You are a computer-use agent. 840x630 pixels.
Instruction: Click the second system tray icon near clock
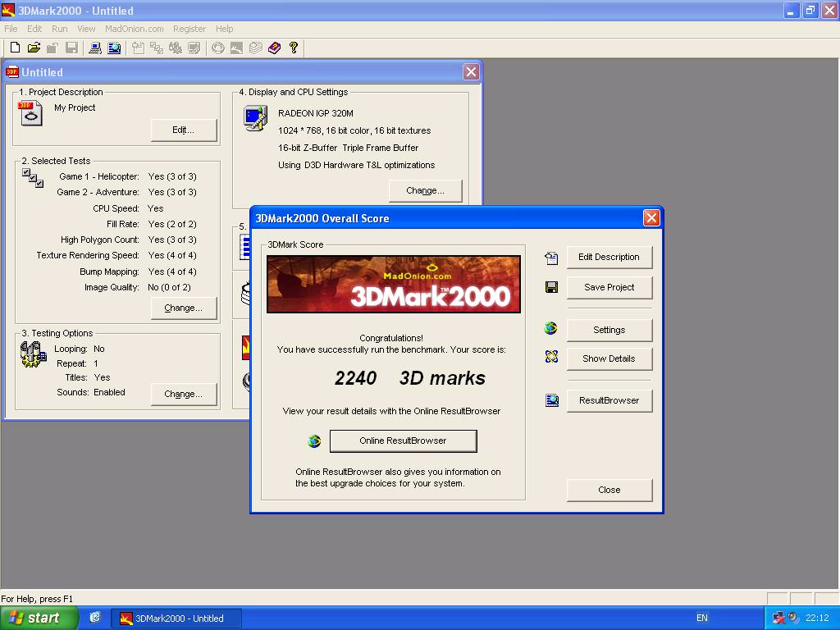pyautogui.click(x=793, y=619)
